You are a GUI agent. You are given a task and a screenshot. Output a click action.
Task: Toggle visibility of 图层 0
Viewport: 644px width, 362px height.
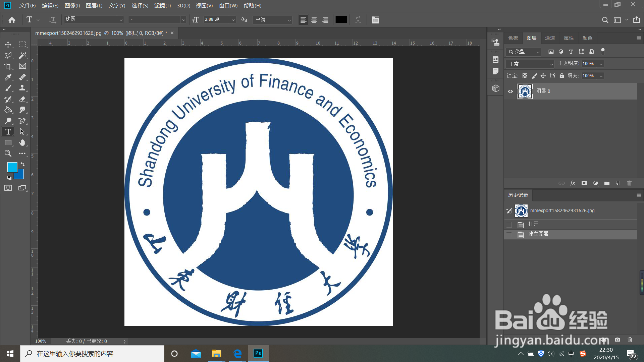point(510,91)
